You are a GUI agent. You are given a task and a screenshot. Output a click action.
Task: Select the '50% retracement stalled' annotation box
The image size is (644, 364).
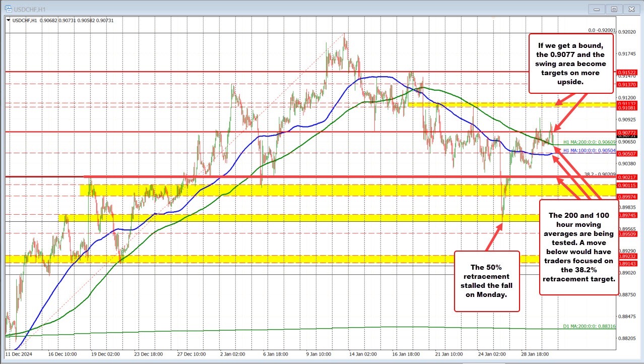[487, 281]
